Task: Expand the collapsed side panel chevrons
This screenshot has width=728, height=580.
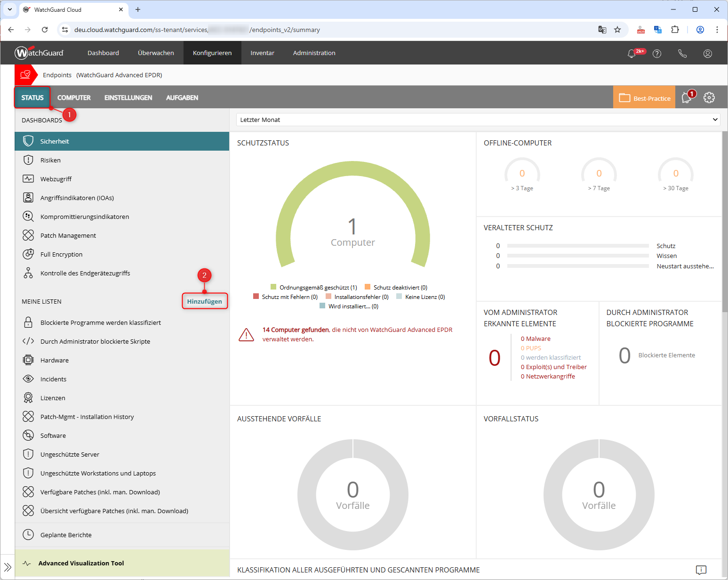Action: tap(8, 567)
